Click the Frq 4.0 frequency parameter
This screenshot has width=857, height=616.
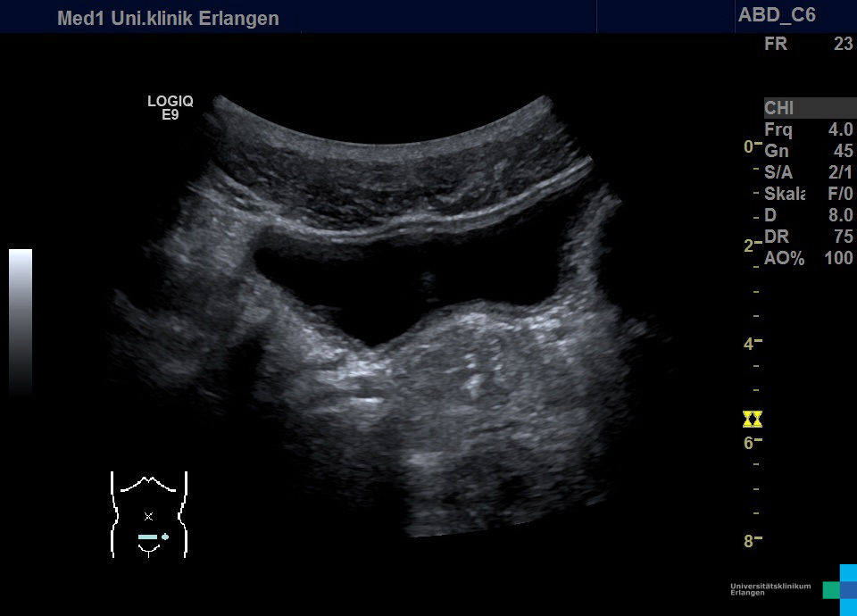pyautogui.click(x=808, y=129)
